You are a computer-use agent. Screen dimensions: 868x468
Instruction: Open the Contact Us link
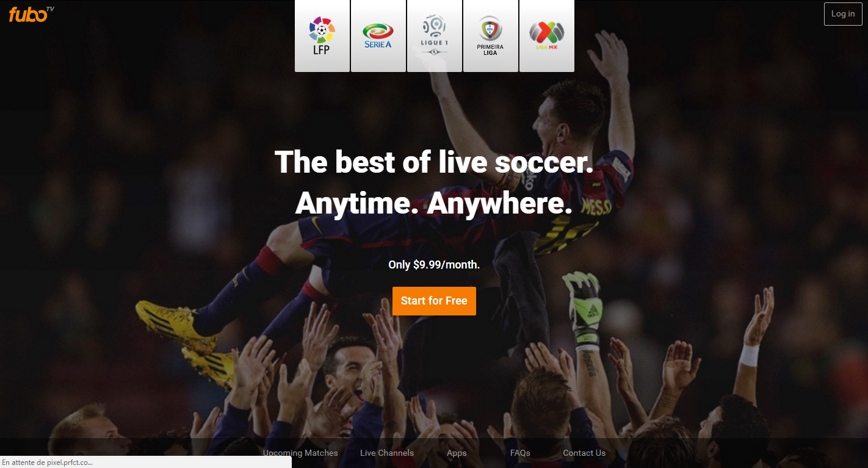pyautogui.click(x=584, y=453)
